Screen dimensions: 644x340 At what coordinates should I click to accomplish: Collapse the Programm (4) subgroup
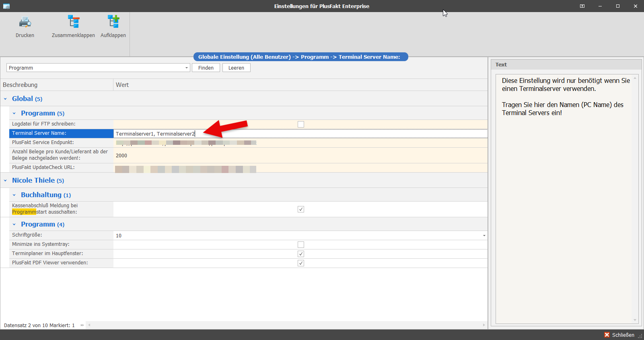[x=14, y=225]
